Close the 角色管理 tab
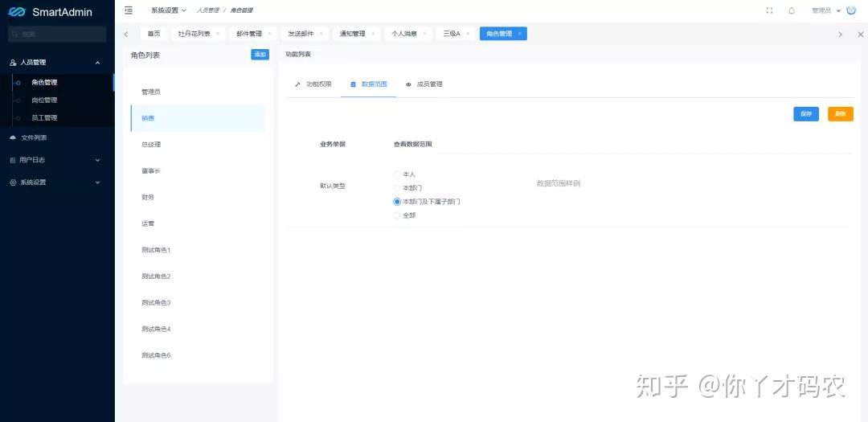The width and height of the screenshot is (868, 422). pos(519,34)
